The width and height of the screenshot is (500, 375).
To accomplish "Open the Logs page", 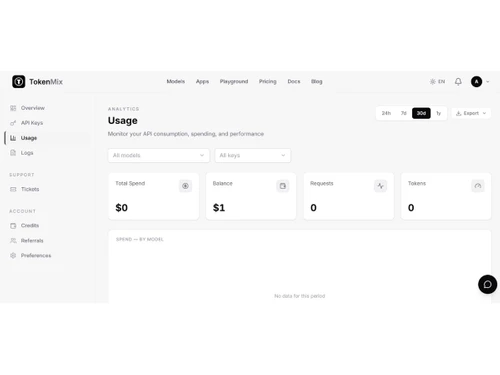I will tap(27, 153).
